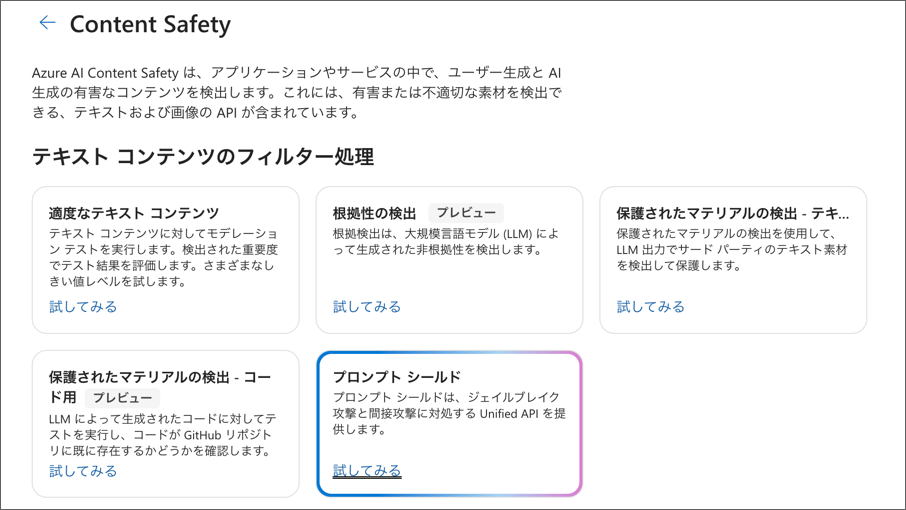The width and height of the screenshot is (906, 510).
Task: Click プロンプト シールド description about Unified API
Action: click(x=449, y=414)
